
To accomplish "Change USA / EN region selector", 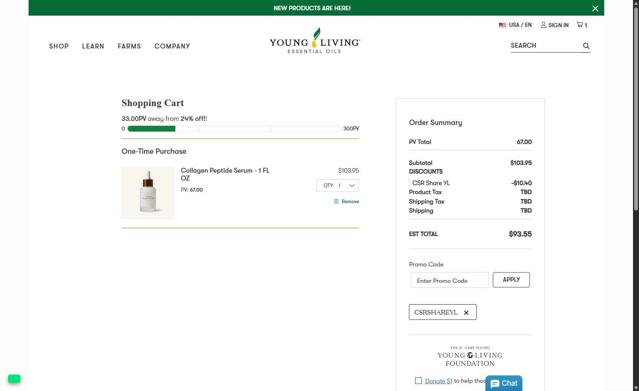I will click(x=515, y=25).
